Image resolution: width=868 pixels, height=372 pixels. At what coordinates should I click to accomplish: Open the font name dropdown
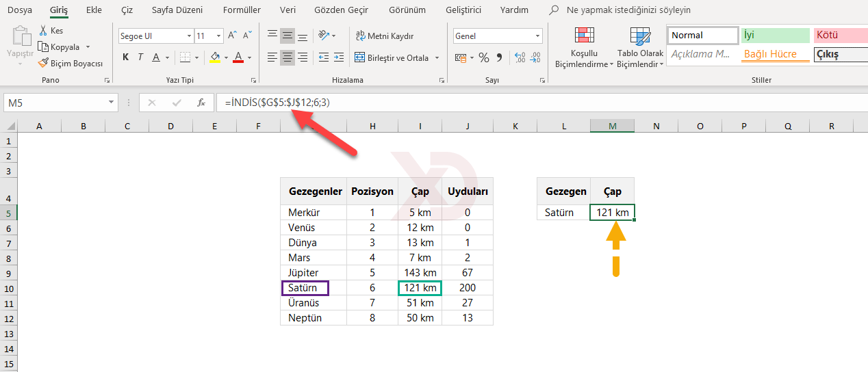(189, 36)
